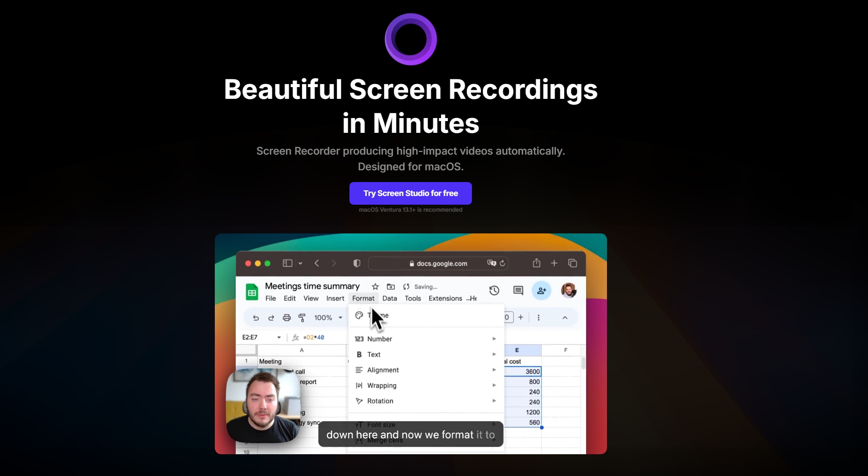Star the Meetings time summary document
868x476 pixels.
point(375,287)
